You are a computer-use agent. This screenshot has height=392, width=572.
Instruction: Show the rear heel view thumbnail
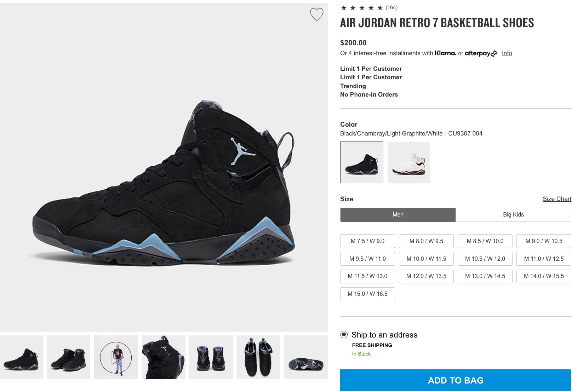coord(211,357)
